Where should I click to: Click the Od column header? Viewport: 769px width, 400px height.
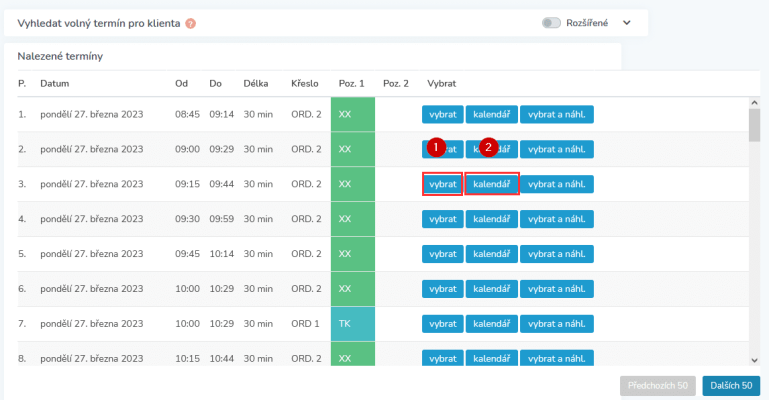coord(181,83)
